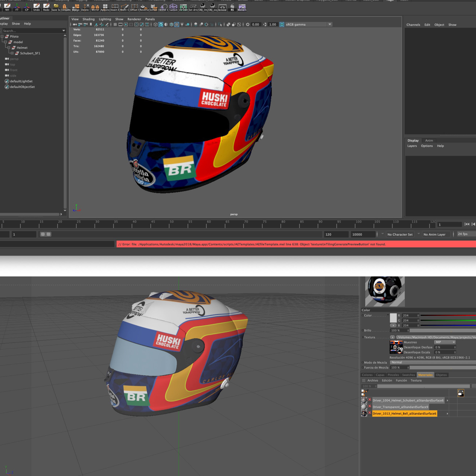Select Driver_Transparent_aiStandardSurface9 material row

(400, 407)
